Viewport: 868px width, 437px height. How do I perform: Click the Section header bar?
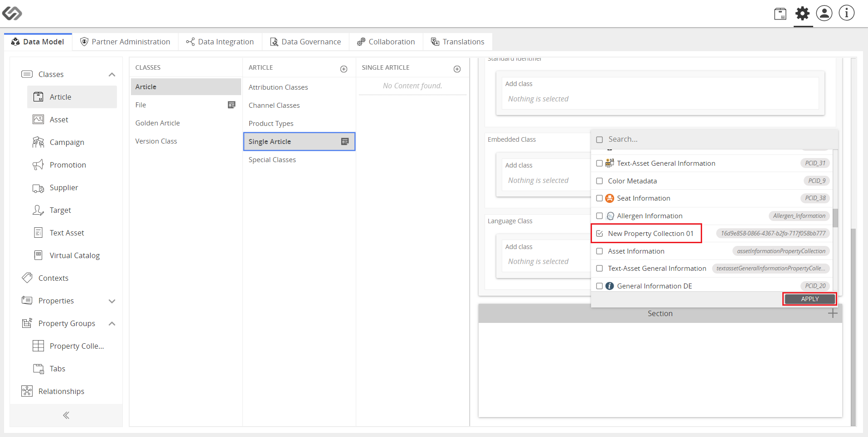(660, 313)
